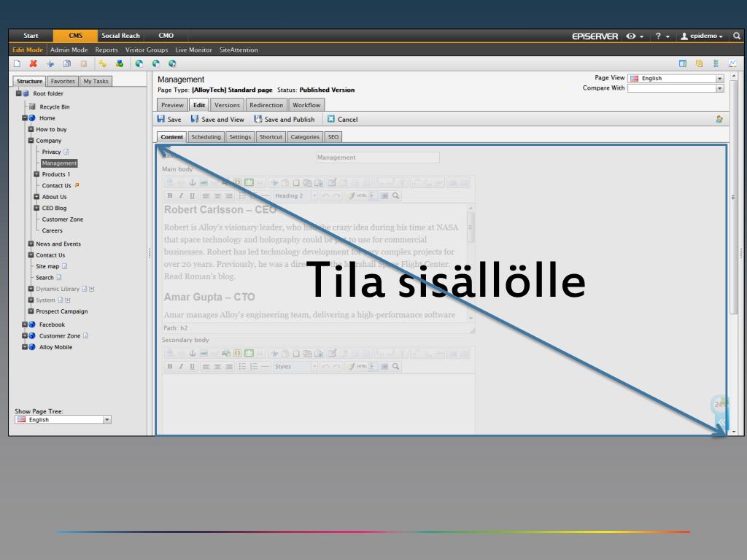Expand the Prospect Campaign node
747x560 pixels.
tap(31, 311)
